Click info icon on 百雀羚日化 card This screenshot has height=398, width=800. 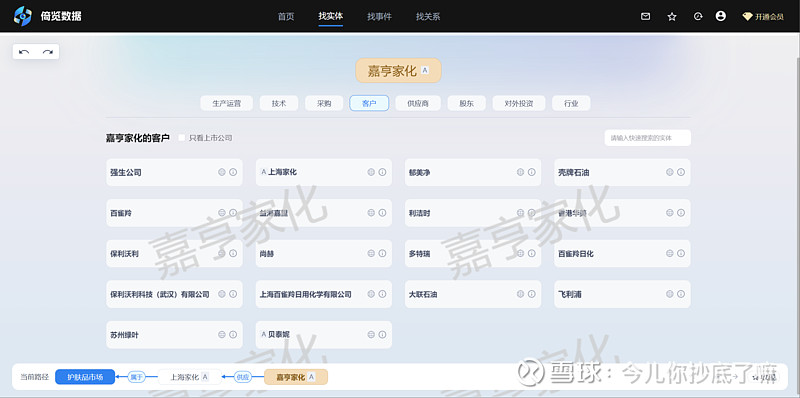click(681, 254)
